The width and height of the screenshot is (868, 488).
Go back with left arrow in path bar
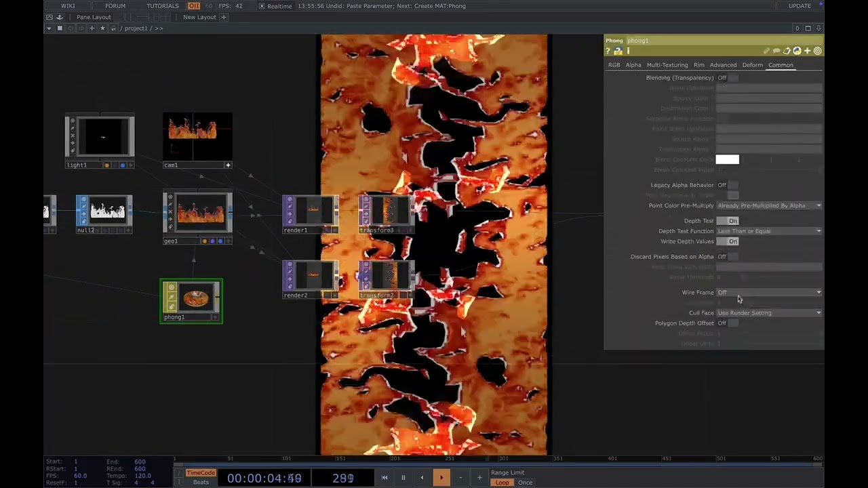tap(71, 28)
